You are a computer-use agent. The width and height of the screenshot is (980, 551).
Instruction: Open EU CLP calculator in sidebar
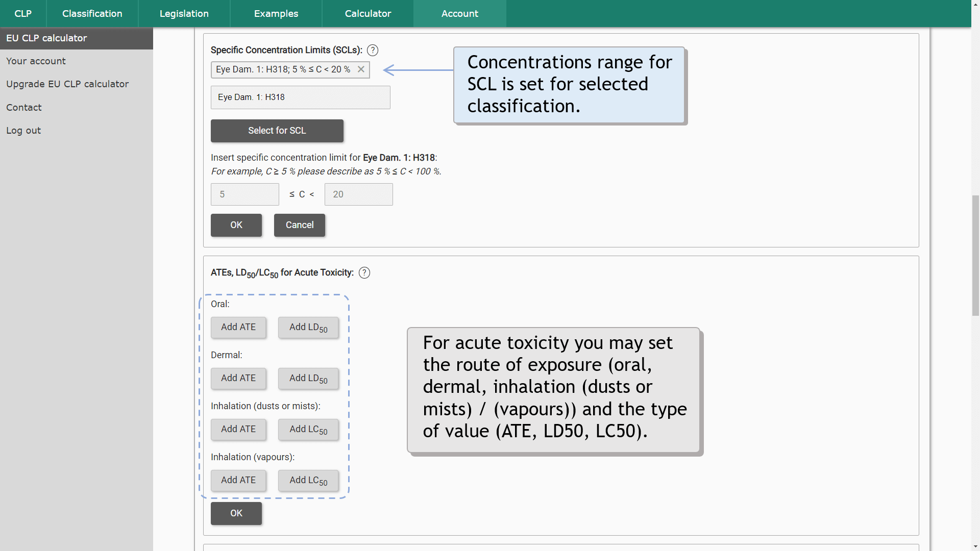click(x=77, y=38)
